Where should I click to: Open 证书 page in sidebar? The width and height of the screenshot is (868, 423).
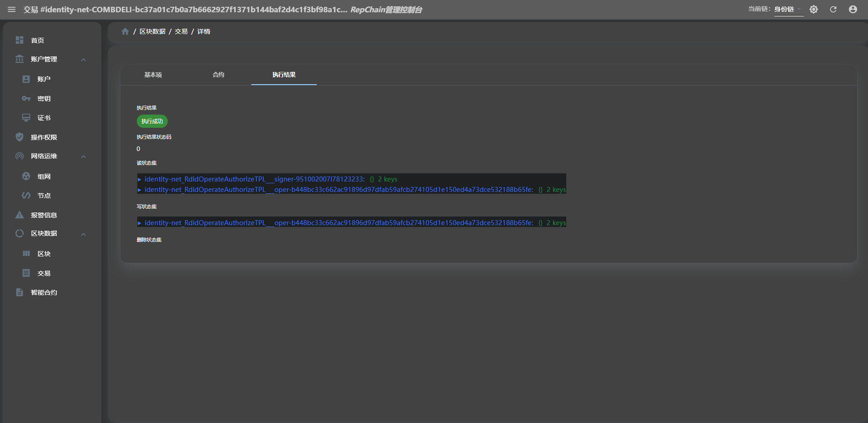[44, 118]
